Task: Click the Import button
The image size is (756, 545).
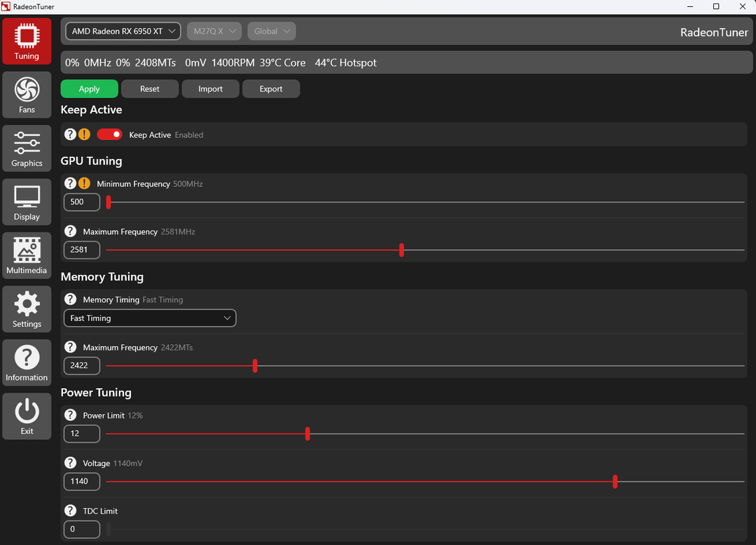Action: [x=210, y=89]
